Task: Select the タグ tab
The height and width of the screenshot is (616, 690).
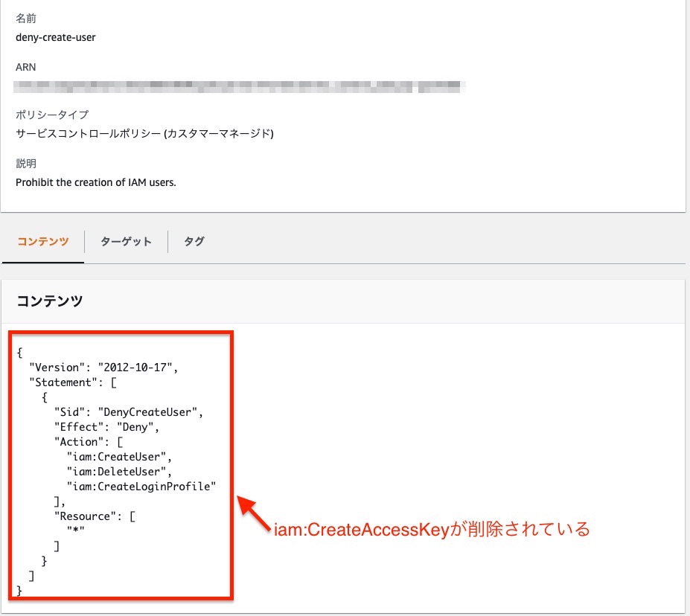Action: coord(193,241)
